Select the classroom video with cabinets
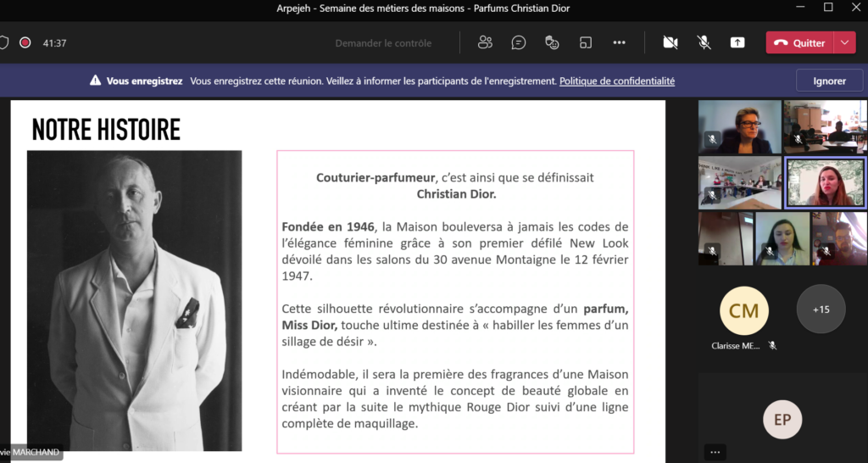The height and width of the screenshot is (463, 868). pyautogui.click(x=825, y=127)
